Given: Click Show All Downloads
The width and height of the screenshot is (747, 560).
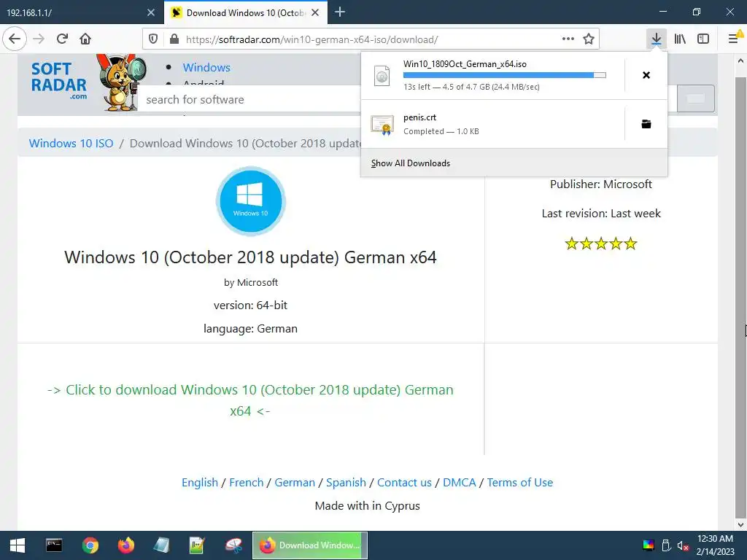Looking at the screenshot, I should [411, 163].
